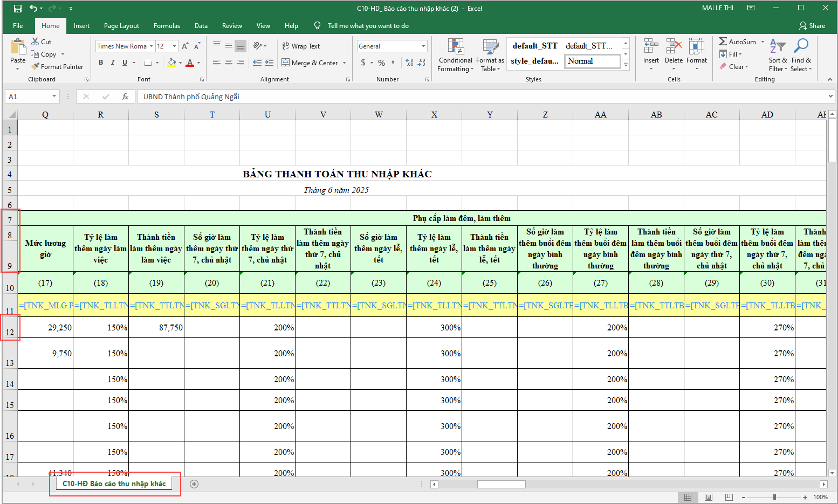Image resolution: width=838 pixels, height=504 pixels.
Task: Expand the Name Box dropdown arrow
Action: pyautogui.click(x=54, y=96)
